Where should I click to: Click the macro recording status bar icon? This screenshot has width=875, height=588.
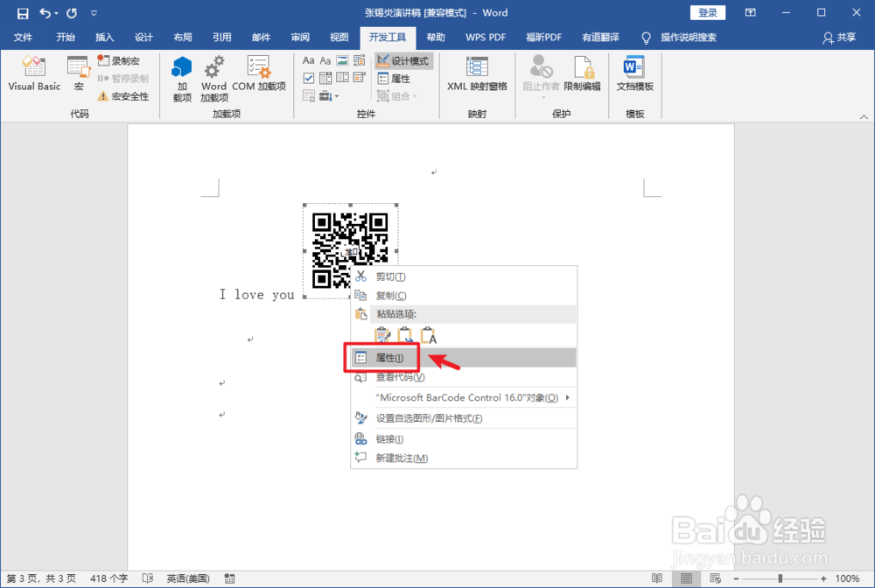tap(229, 578)
